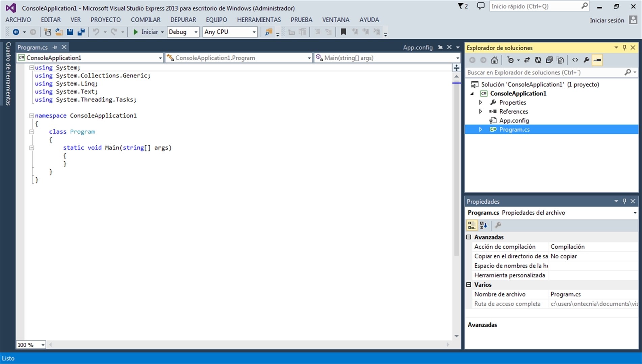Collapse the namespace ConsoleApplication1 code block

(x=32, y=116)
